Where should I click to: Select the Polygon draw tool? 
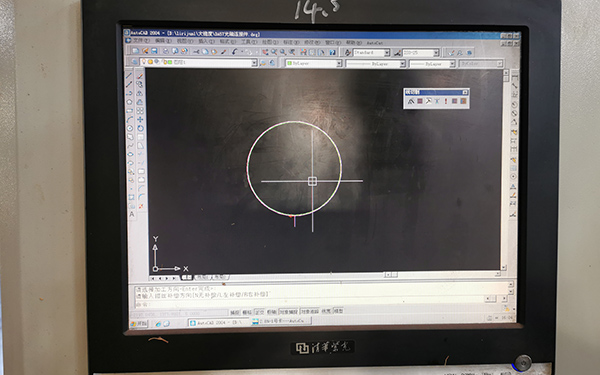pyautogui.click(x=129, y=102)
